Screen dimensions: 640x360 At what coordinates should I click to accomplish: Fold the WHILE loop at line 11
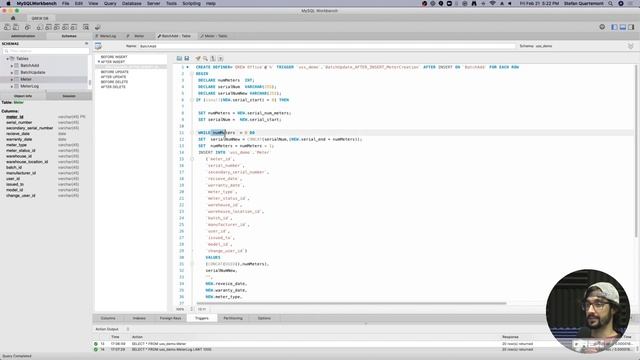[192, 133]
